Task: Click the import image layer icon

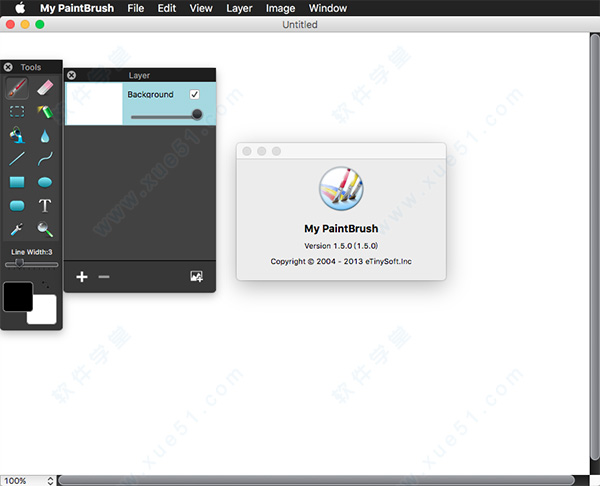Action: pyautogui.click(x=197, y=276)
